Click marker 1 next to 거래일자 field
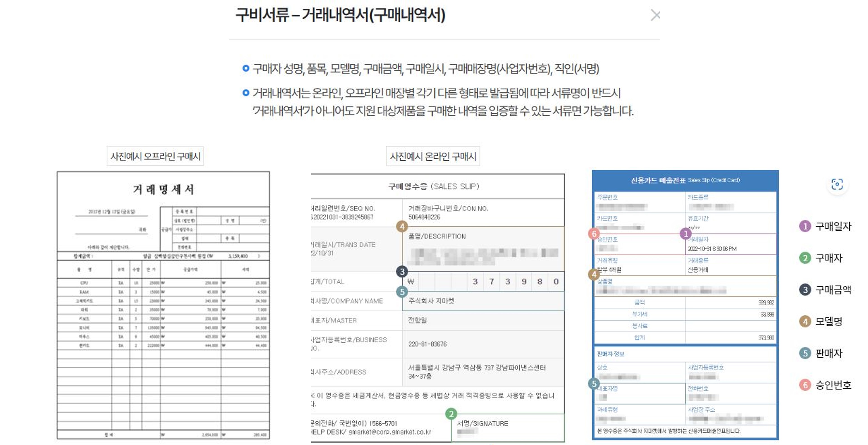Image resolution: width=868 pixels, height=445 pixels. click(685, 234)
